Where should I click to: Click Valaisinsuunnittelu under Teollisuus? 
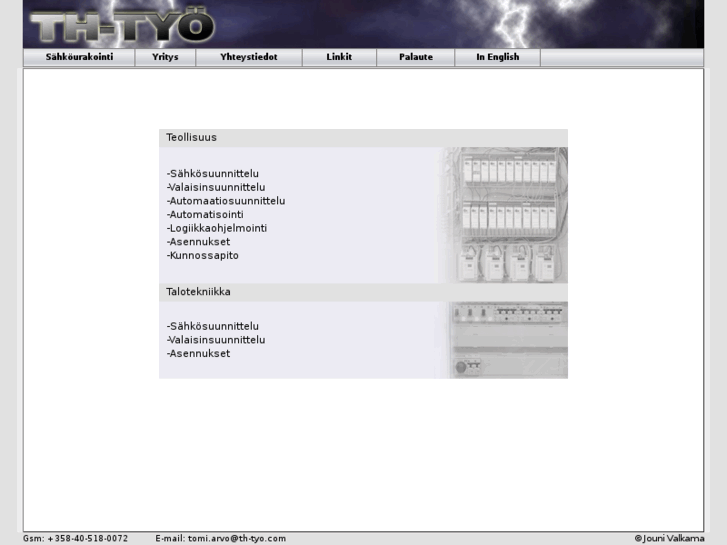216,187
